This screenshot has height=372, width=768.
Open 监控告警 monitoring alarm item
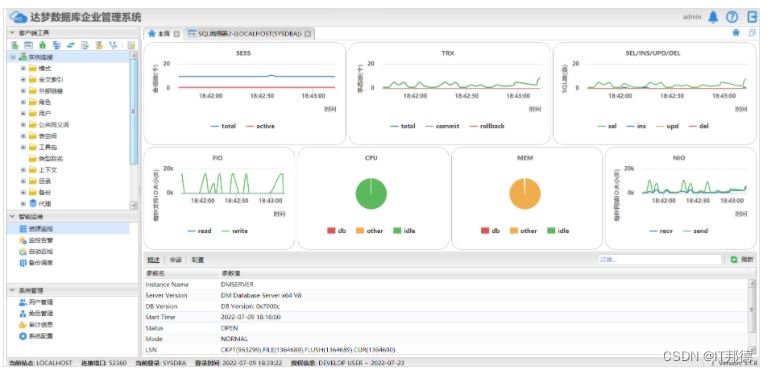click(x=36, y=240)
